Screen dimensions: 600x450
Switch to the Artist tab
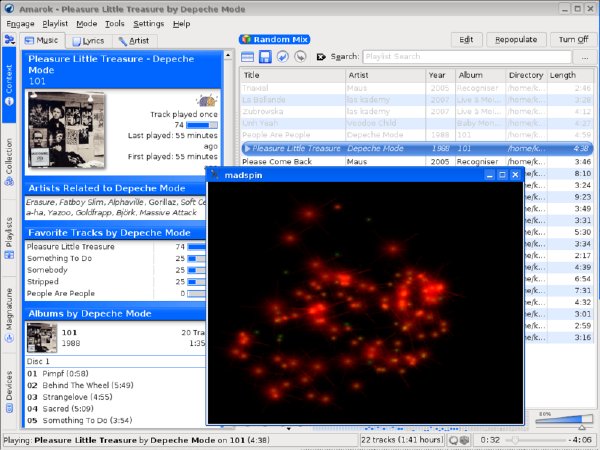click(x=134, y=41)
